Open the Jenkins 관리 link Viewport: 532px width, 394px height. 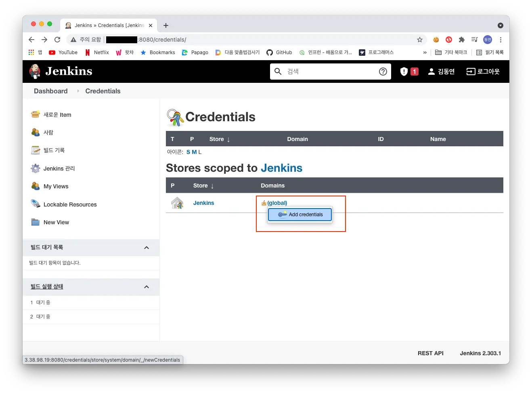point(59,169)
